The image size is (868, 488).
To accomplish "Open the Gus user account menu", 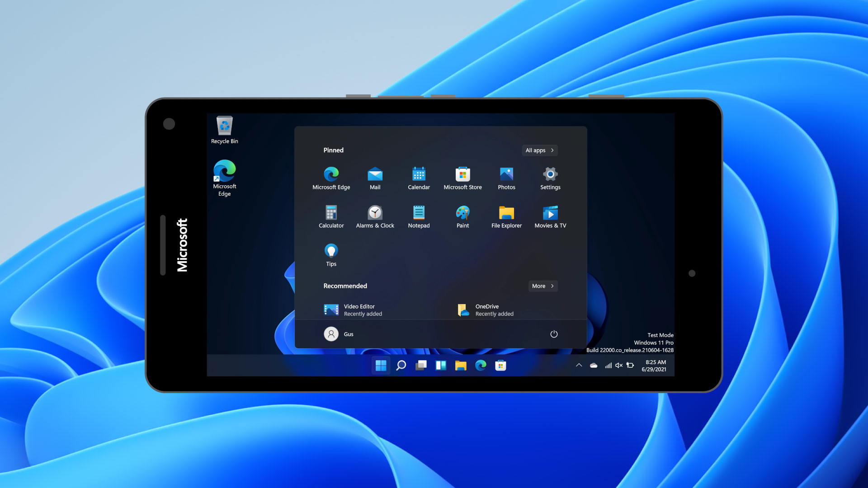I will pyautogui.click(x=339, y=334).
